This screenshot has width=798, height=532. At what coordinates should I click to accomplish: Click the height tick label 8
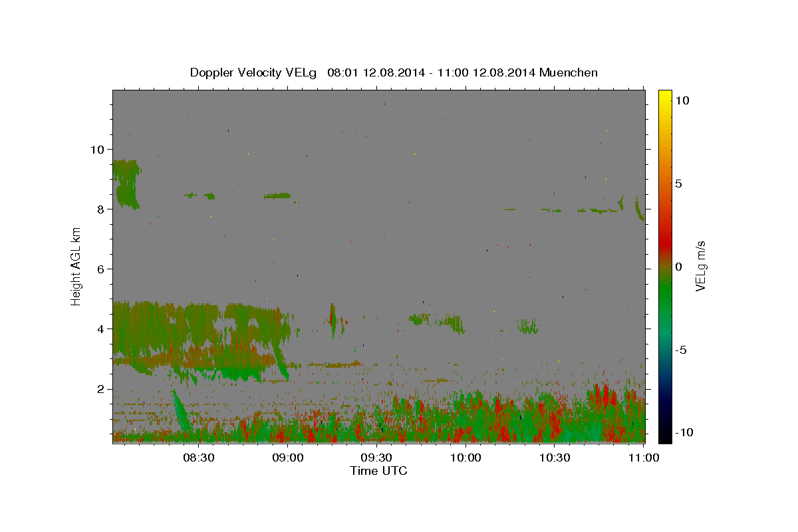[x=100, y=209]
